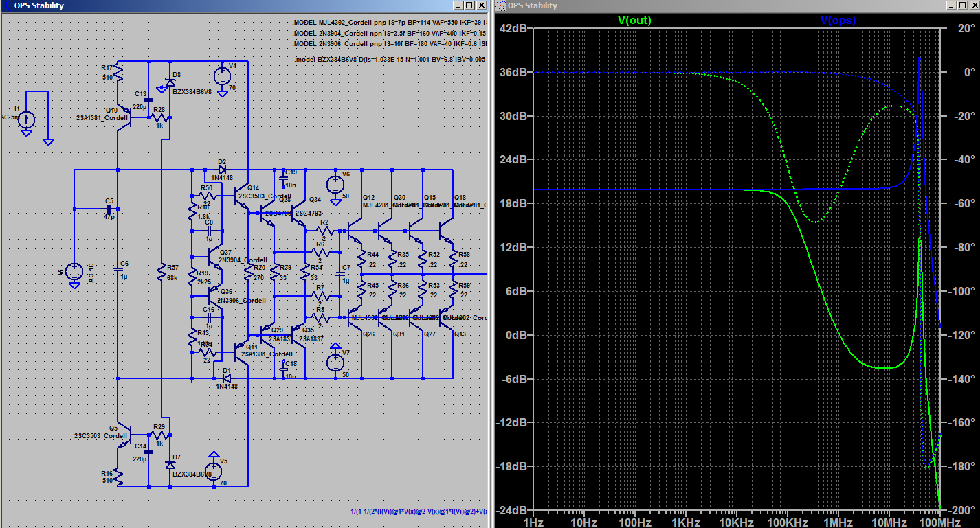Select the V7 voltage source symbol

pos(335,362)
